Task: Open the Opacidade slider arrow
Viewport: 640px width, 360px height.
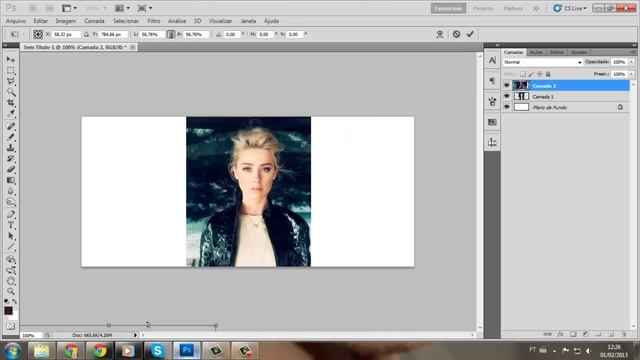Action: (x=631, y=62)
